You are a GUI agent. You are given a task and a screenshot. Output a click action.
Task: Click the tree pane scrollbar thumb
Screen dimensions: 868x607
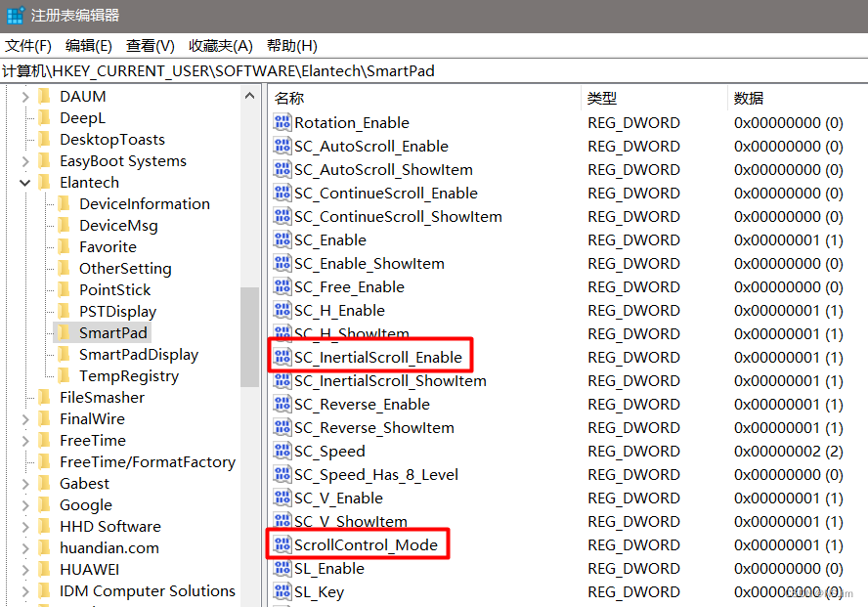[249, 336]
